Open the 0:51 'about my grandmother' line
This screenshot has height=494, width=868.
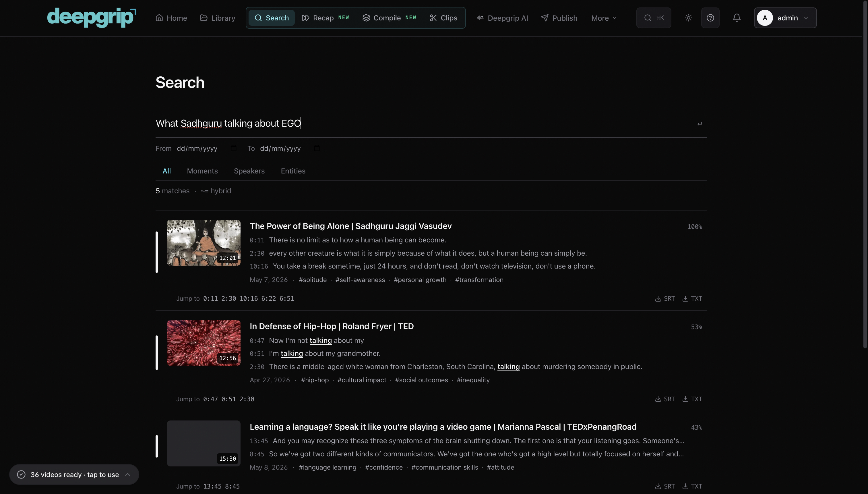[315, 354]
